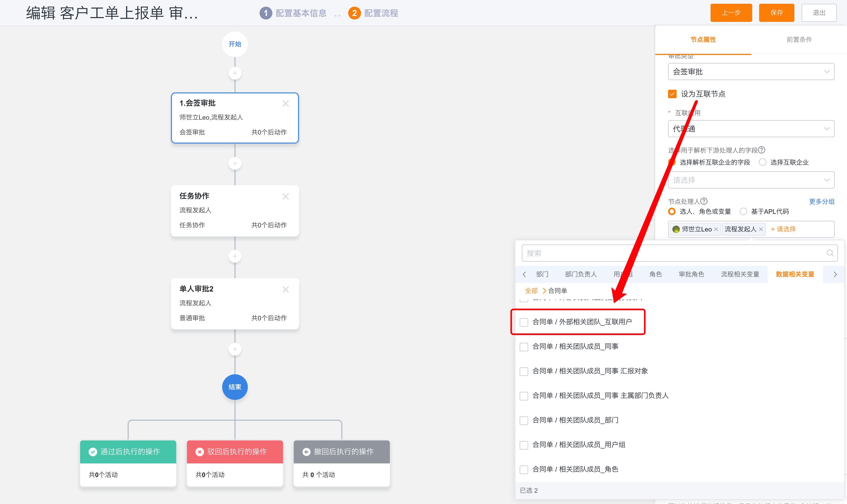Click the red X icon on 驳回后执行的操作
847x504 pixels.
[200, 452]
